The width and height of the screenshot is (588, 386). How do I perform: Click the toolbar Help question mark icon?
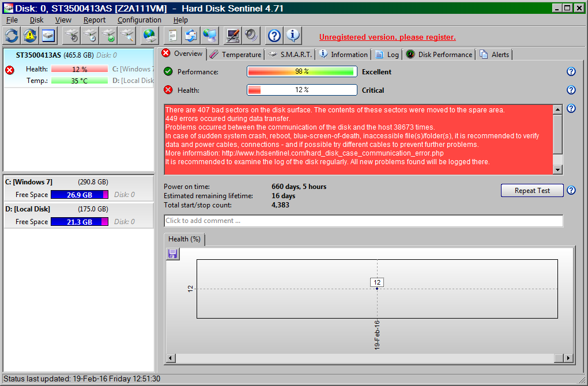274,36
